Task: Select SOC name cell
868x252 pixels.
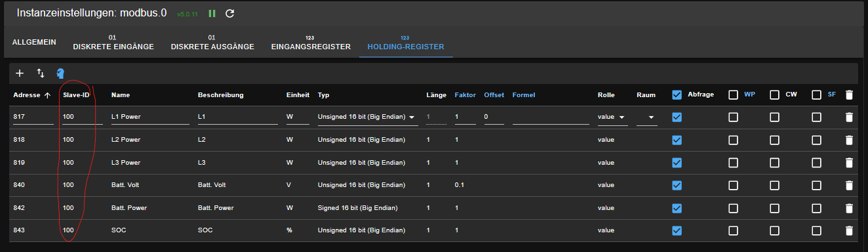Action: click(x=118, y=230)
